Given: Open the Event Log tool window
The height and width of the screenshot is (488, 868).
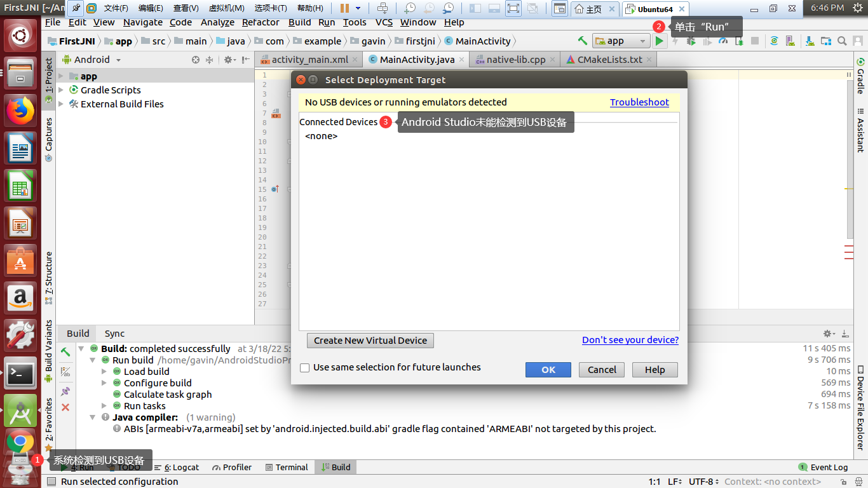Looking at the screenshot, I should [823, 467].
